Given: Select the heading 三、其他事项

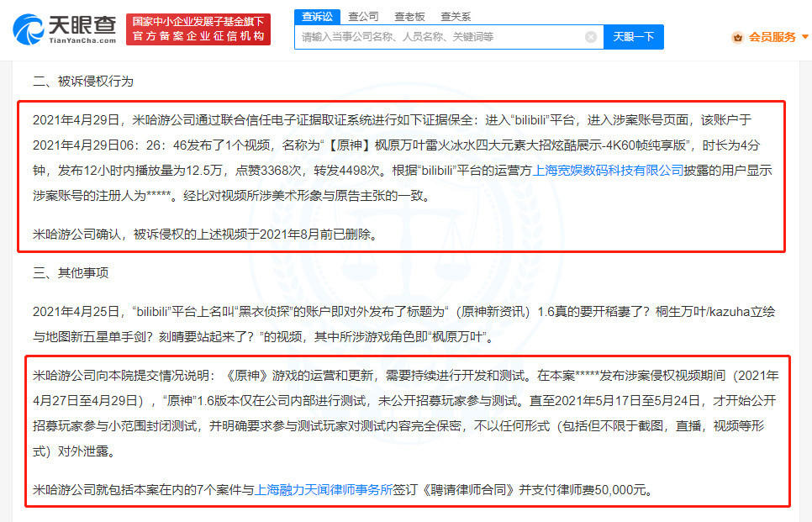Looking at the screenshot, I should tap(71, 273).
